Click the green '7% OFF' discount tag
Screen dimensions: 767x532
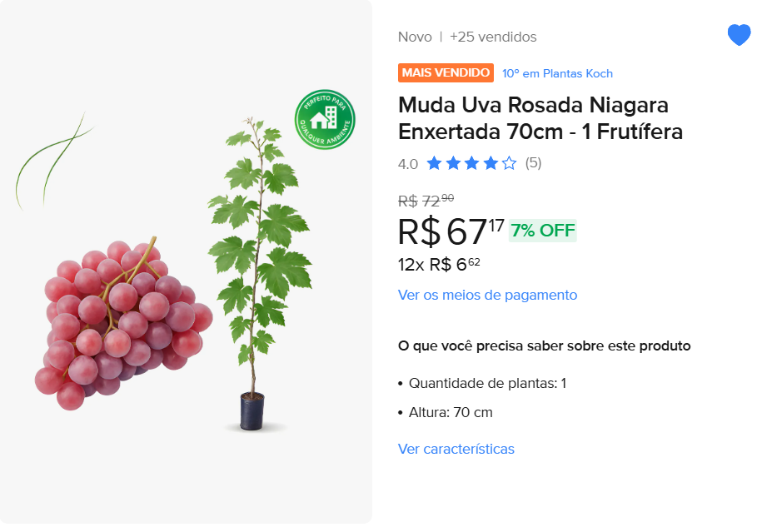pos(542,231)
